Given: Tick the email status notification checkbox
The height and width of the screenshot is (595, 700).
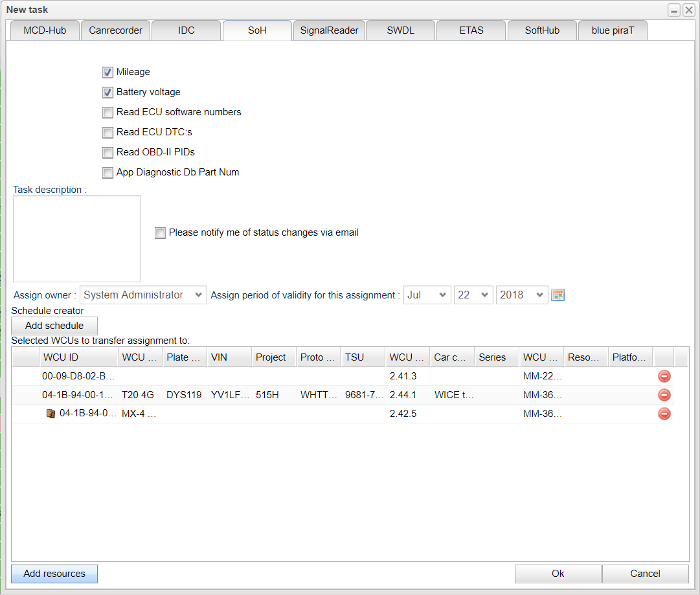Looking at the screenshot, I should (x=160, y=233).
